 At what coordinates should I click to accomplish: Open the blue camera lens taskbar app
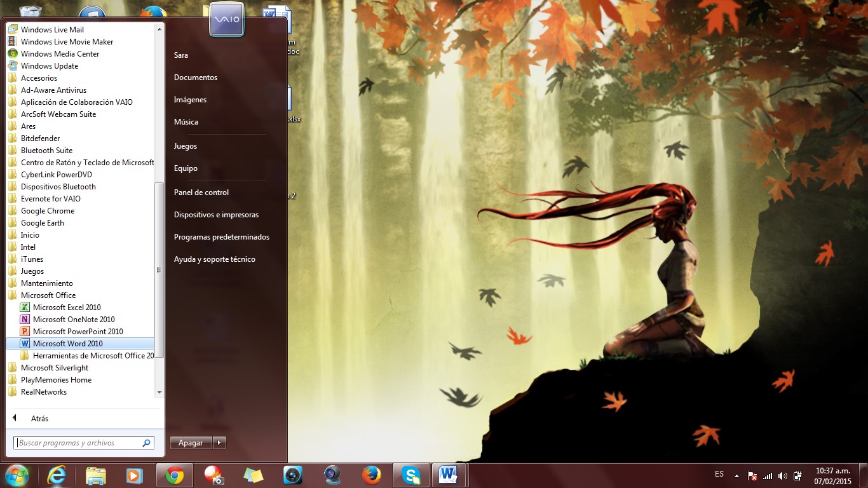coord(293,475)
